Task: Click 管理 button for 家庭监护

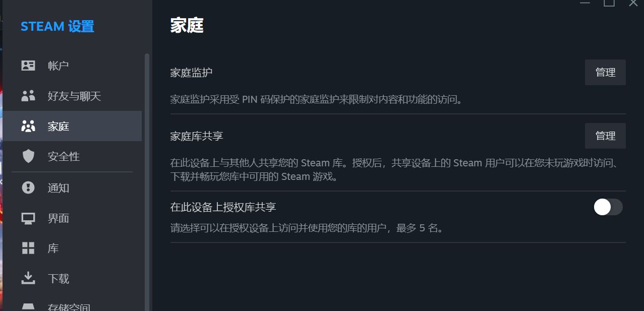Action: (x=605, y=73)
